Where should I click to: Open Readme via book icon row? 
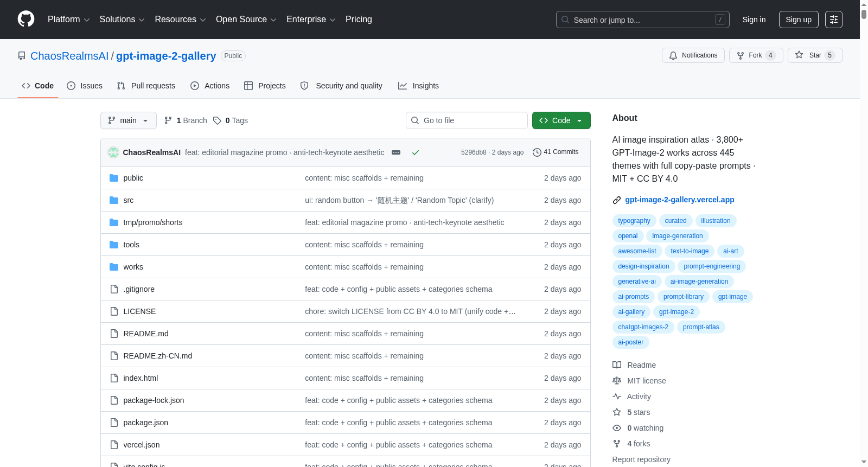click(634, 365)
